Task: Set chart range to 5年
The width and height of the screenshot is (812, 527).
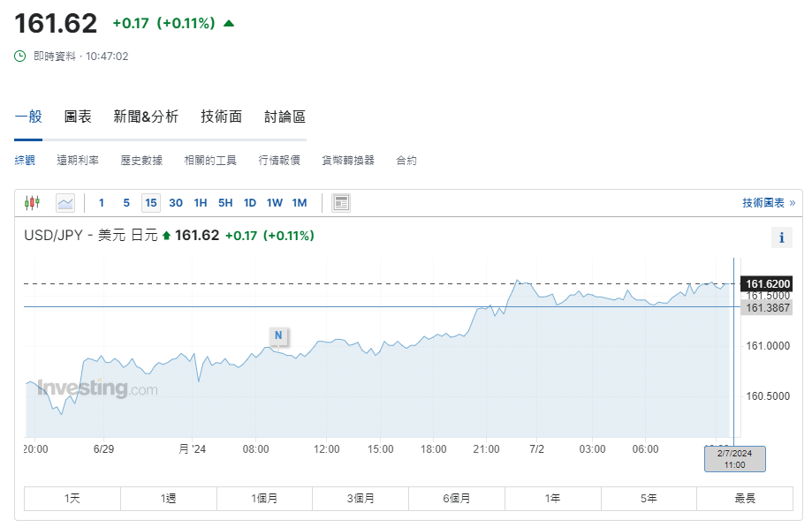Action: [x=649, y=499]
